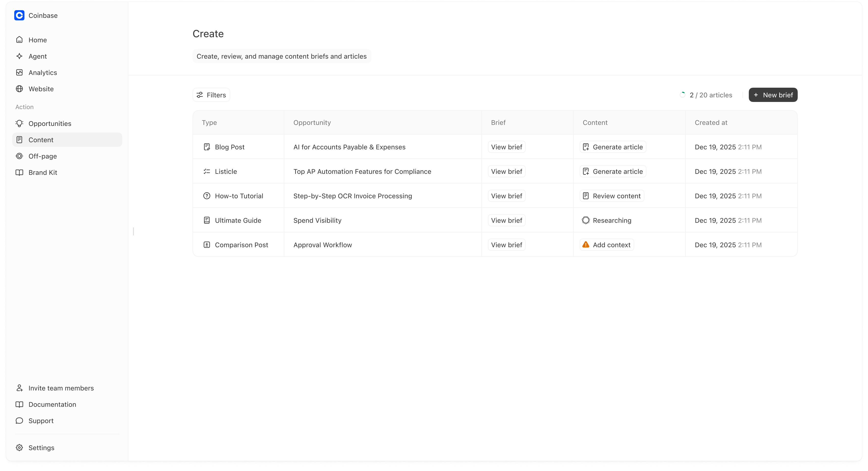Select the Opportunities lightbulb icon
Screen dimensions: 868x471
click(x=19, y=123)
